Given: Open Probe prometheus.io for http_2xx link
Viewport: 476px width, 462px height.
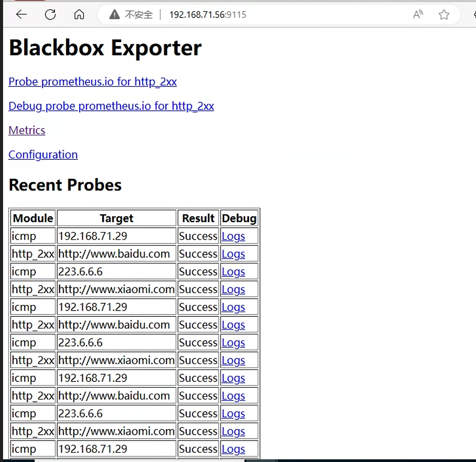Looking at the screenshot, I should (93, 82).
